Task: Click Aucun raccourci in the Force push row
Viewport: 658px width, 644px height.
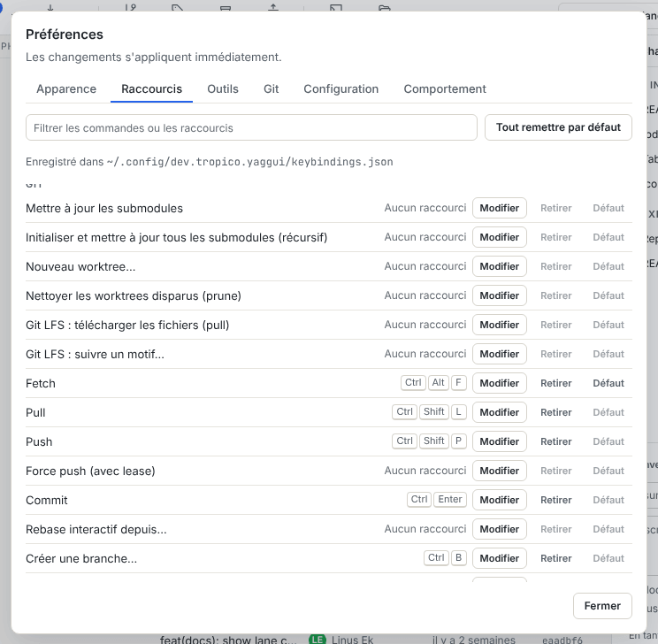Action: pos(425,471)
